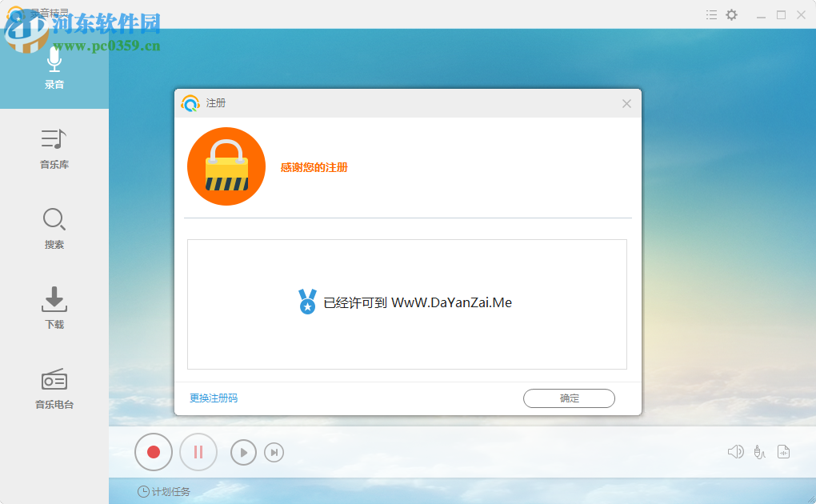Click the orange lock badge in the dialog
This screenshot has width=816, height=504.
pos(226,166)
